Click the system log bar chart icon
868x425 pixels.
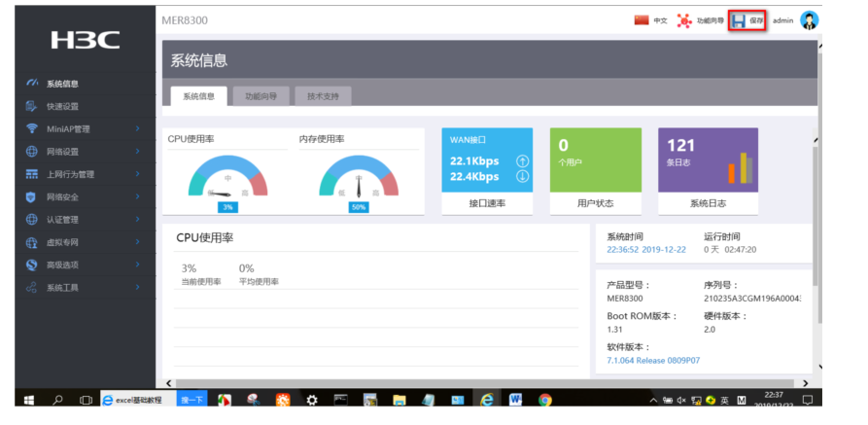[740, 168]
